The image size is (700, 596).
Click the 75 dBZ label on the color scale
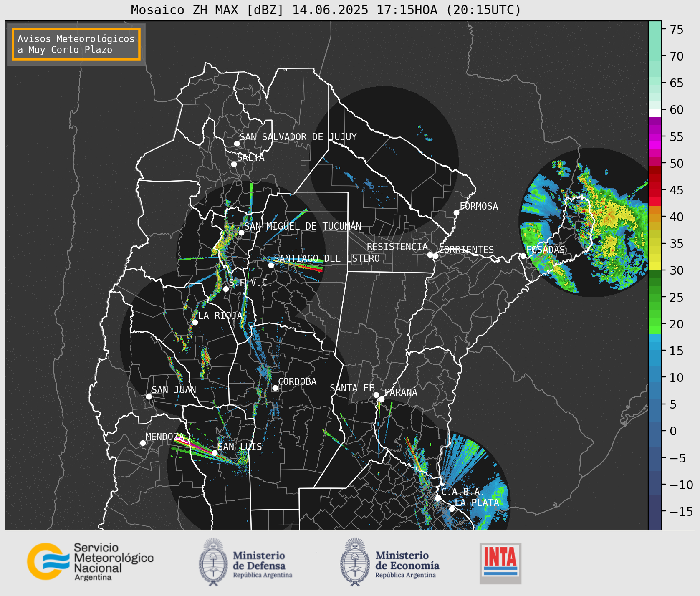pyautogui.click(x=677, y=30)
